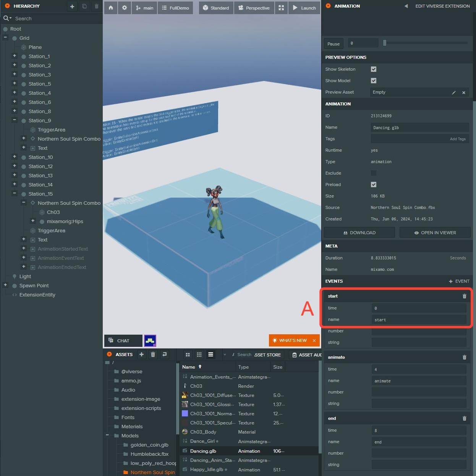This screenshot has height=476, width=476.
Task: Open the Perspective camera menu
Action: 254,8
